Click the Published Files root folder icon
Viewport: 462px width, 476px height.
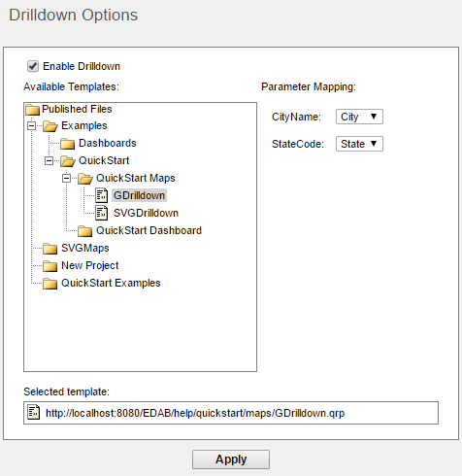point(32,110)
